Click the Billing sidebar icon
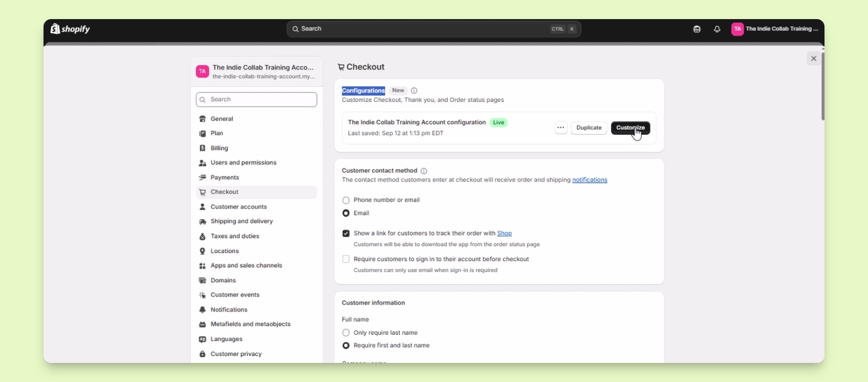Image resolution: width=868 pixels, height=382 pixels. point(202,149)
